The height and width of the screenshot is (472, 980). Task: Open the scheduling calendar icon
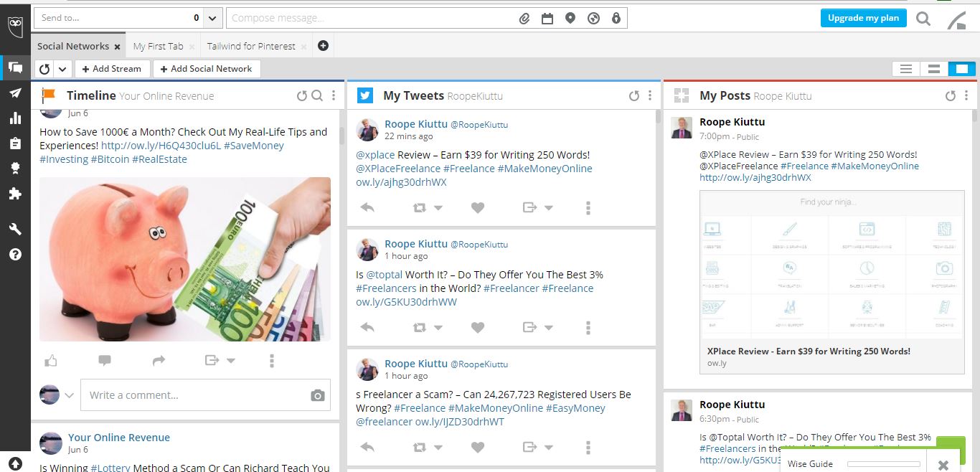547,19
